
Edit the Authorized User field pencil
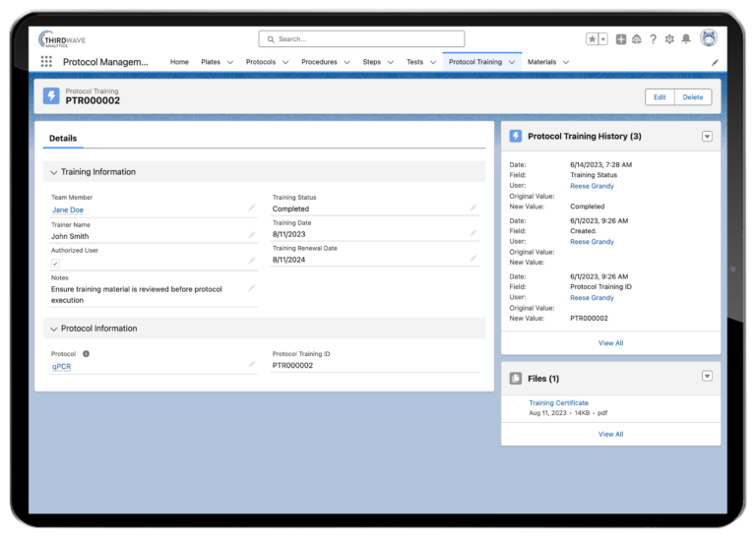[x=252, y=260]
